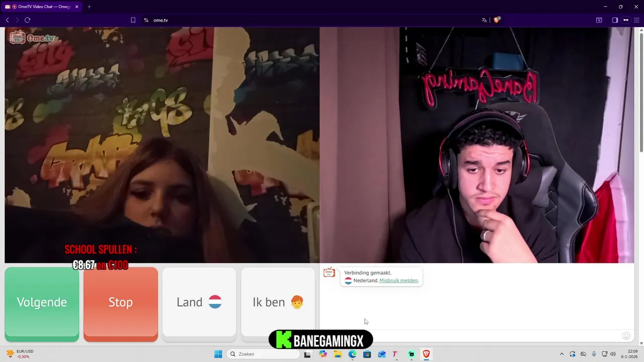Image resolution: width=644 pixels, height=362 pixels.
Task: Open the Windows Start menu
Action: pos(218,354)
